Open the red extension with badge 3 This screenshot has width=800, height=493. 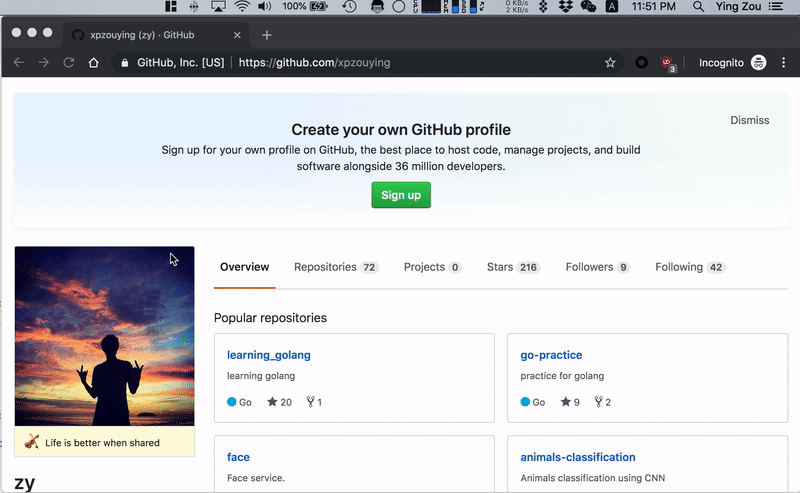pyautogui.click(x=668, y=63)
